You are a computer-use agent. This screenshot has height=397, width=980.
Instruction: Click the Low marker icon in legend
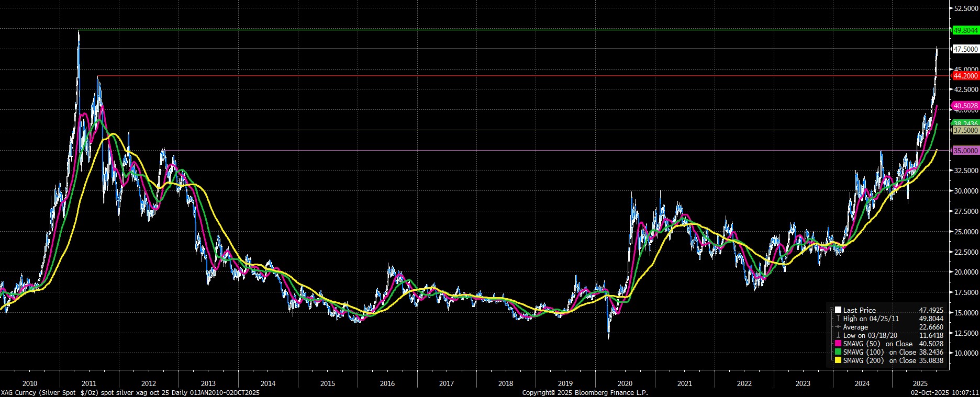(838, 335)
